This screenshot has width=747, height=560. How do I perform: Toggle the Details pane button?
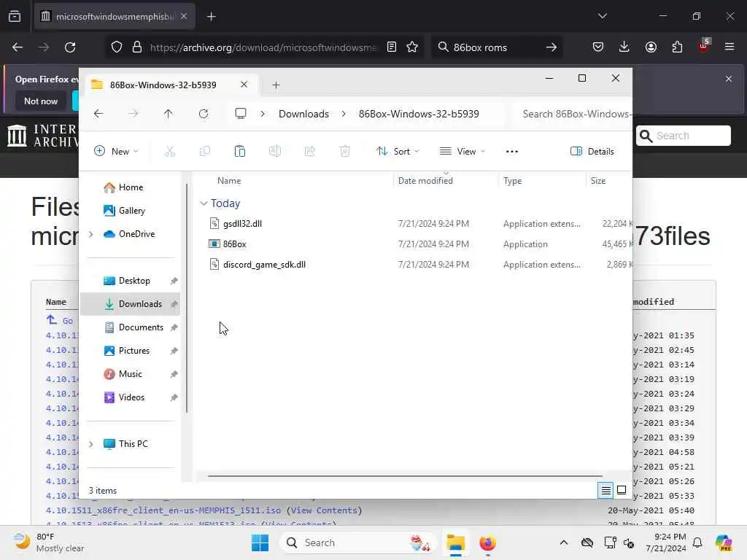click(x=592, y=152)
